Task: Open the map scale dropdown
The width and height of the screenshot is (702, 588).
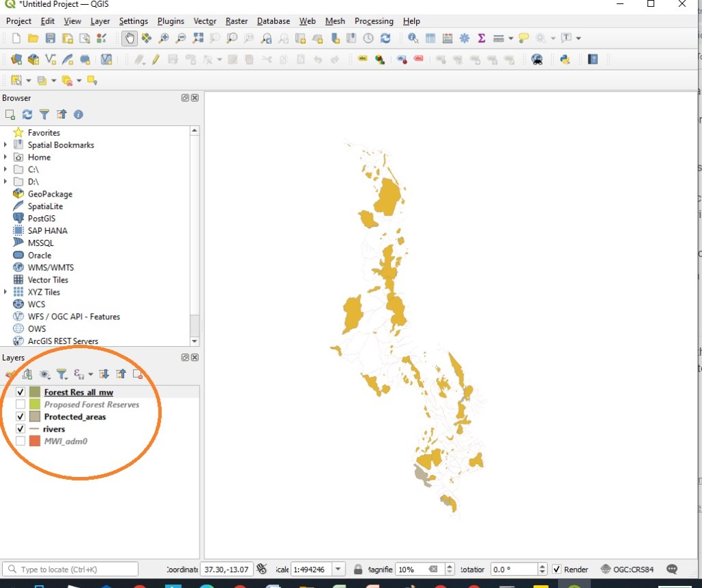Action: [x=339, y=569]
